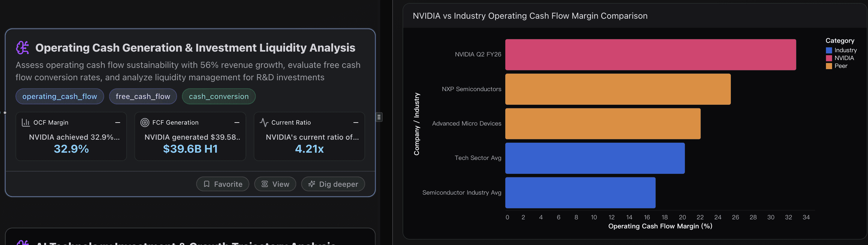Click the NVIDIA Q2 FY26 axis label
Viewport: 868px width, 245px height.
[478, 55]
